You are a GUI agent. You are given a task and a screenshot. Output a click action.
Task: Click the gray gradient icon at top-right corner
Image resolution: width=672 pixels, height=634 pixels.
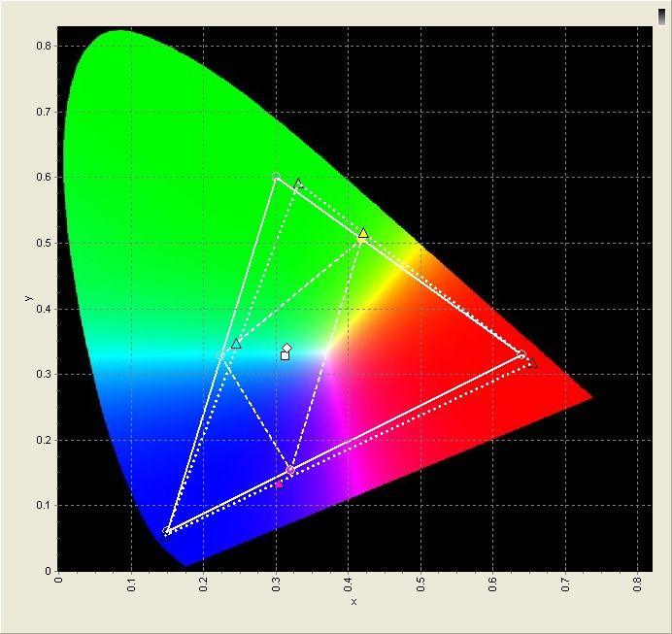(662, 17)
